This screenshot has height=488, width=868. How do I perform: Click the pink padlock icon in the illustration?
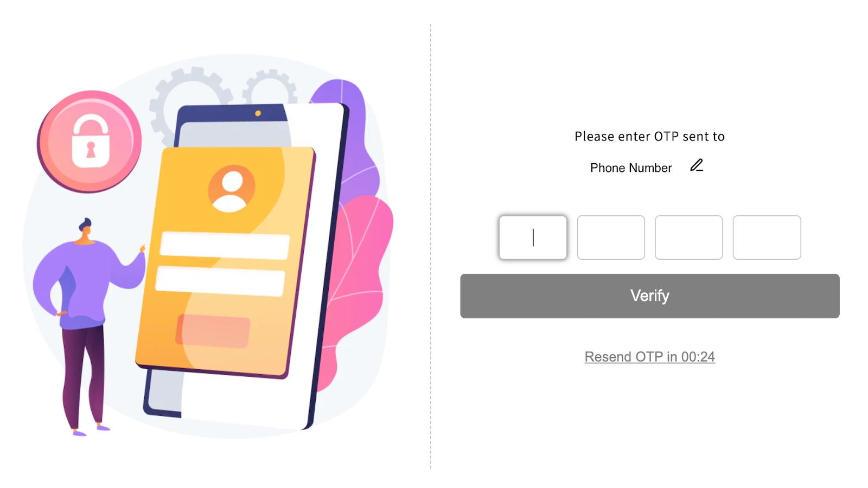point(90,142)
